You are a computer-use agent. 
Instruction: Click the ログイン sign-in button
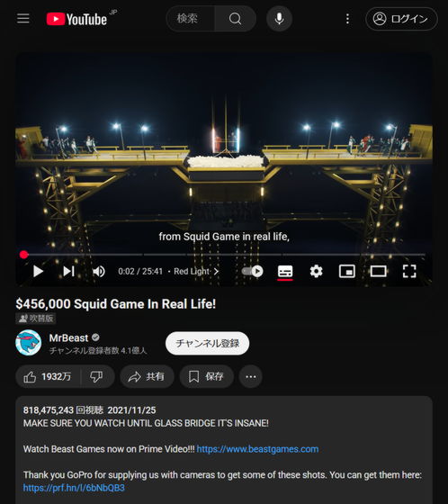402,19
